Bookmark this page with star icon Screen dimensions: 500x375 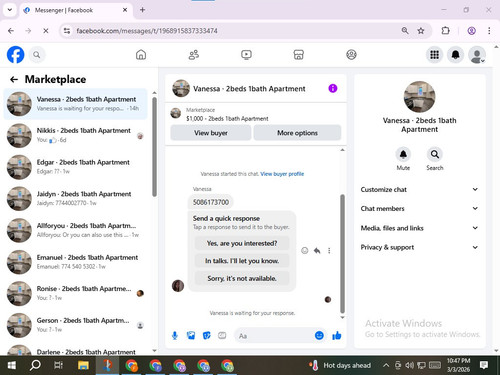[421, 31]
